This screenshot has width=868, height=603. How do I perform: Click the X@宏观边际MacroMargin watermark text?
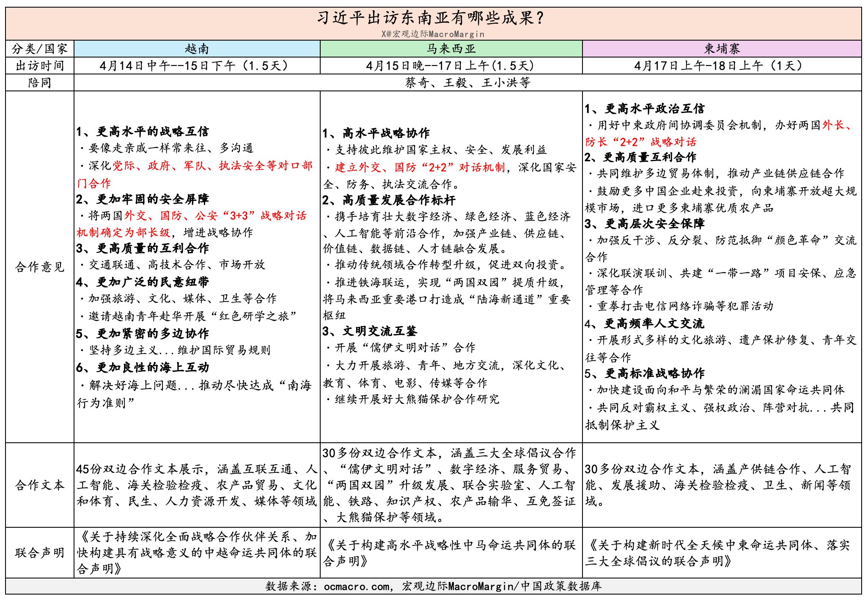click(432, 34)
